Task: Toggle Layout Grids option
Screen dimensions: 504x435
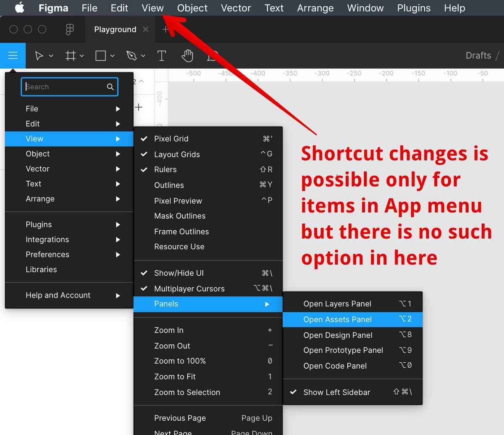Action: pos(208,154)
